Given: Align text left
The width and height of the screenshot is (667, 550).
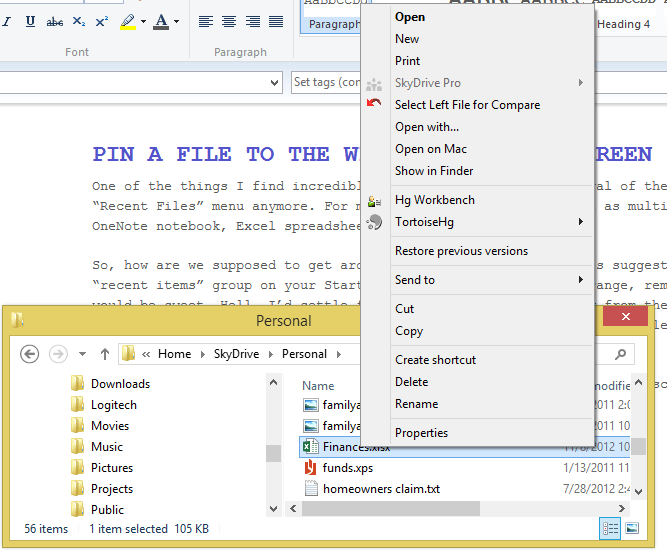Looking at the screenshot, I should coord(206,21).
